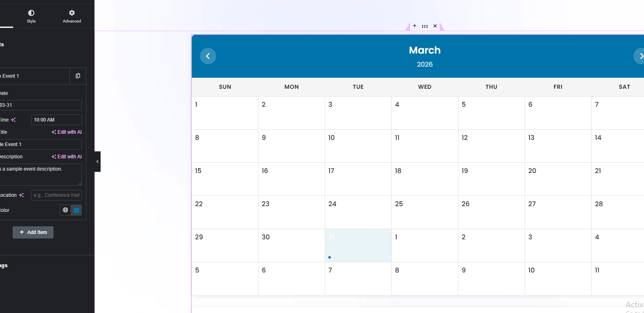Screen dimensions: 644x313
Task: Switch to the Style tab
Action: click(x=31, y=16)
